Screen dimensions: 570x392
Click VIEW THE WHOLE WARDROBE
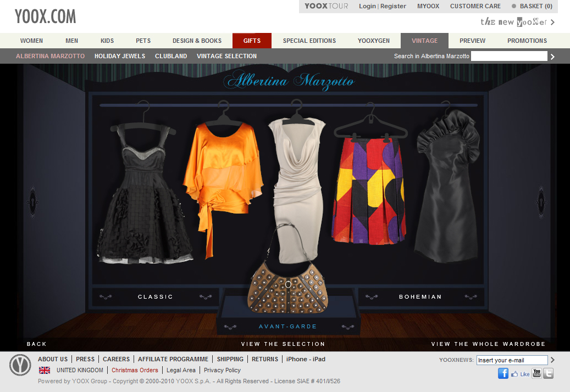click(489, 344)
